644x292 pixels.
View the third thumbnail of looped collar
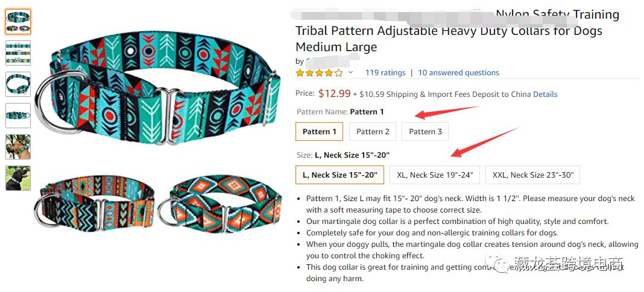pyautogui.click(x=18, y=84)
